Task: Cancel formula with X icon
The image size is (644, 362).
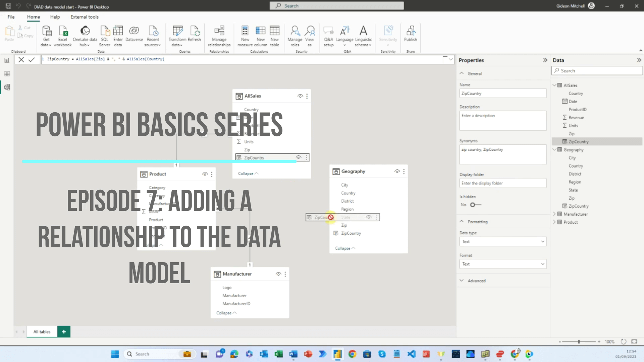Action: (x=21, y=60)
